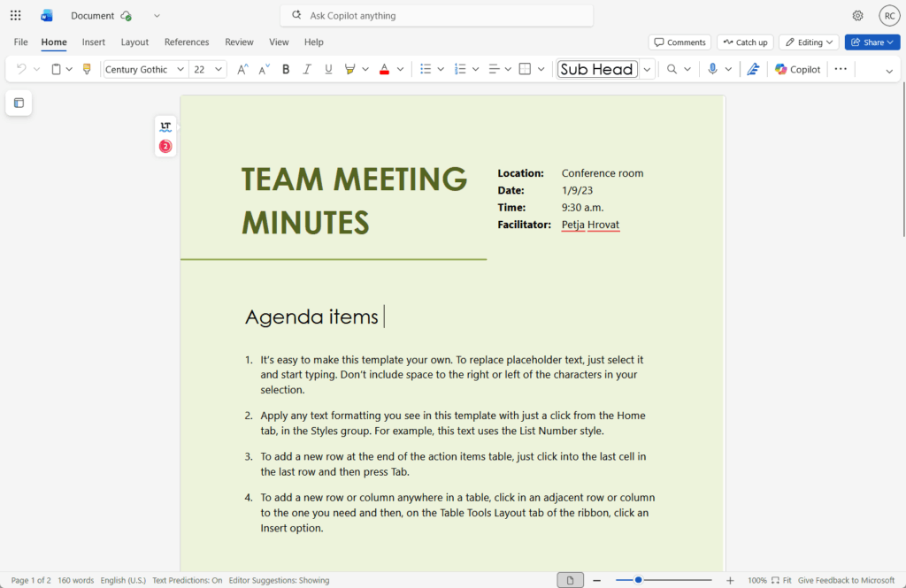Click the Share button
Screen dimensions: 906x588
click(871, 42)
